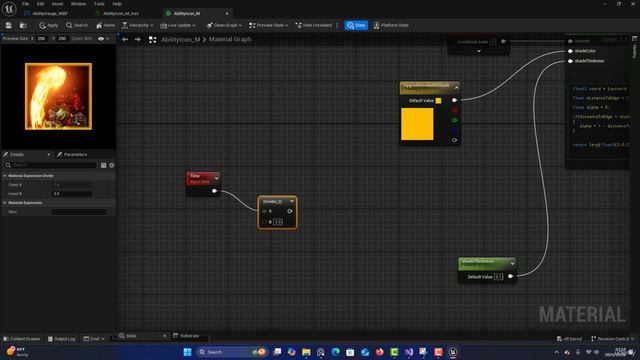Switch to the Details tab
Image resolution: width=640 pixels, height=360 pixels.
click(x=17, y=154)
